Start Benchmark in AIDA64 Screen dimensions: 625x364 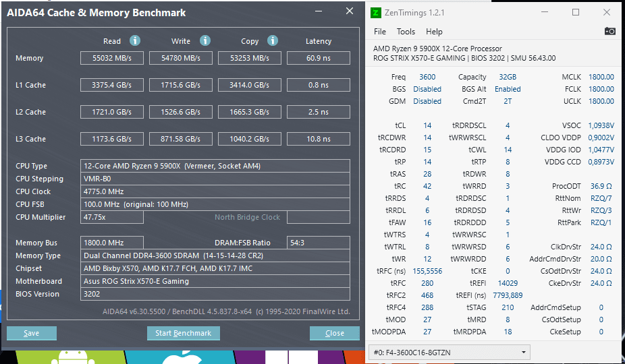coord(184,333)
